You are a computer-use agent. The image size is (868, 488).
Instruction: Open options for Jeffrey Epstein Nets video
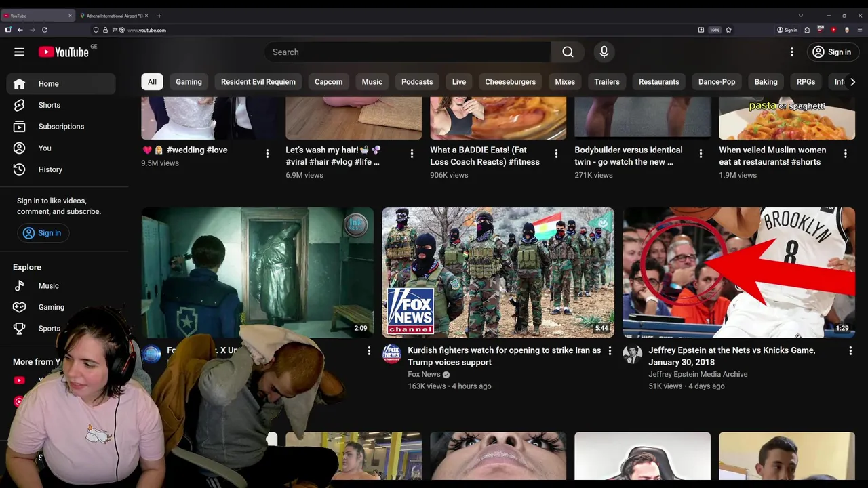coord(850,350)
